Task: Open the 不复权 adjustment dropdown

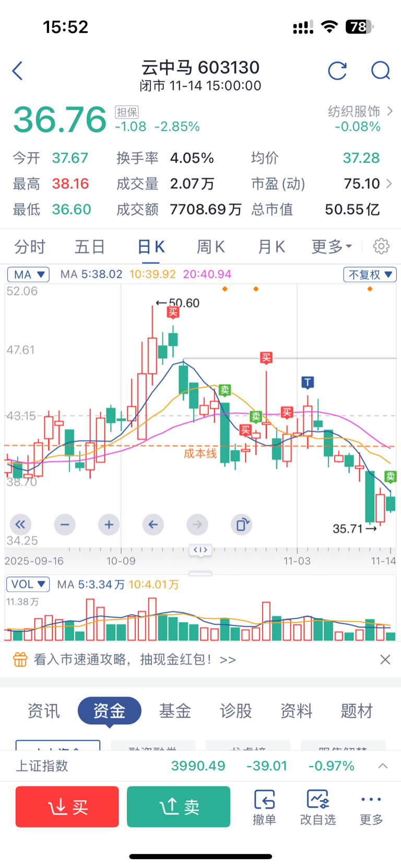Action: coord(370,275)
